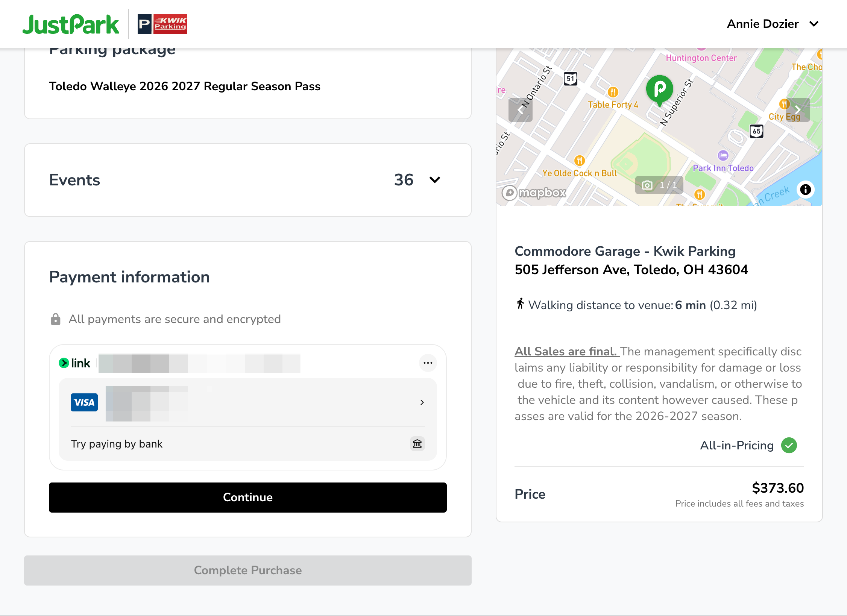Click the restaurant marker below Park Inn Toledo

tap(700, 194)
